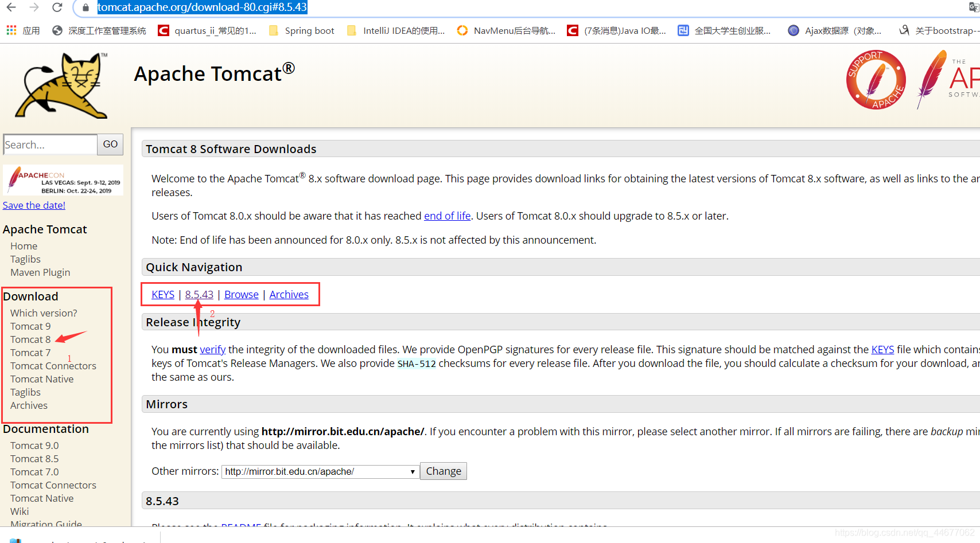Image resolution: width=980 pixels, height=543 pixels.
Task: Click the Mirrors section heading
Action: pos(166,404)
